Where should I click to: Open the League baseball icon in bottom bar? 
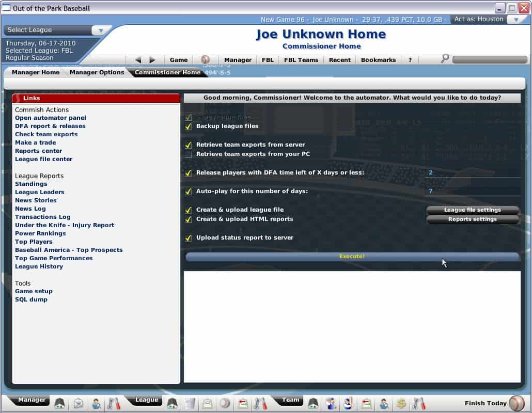(x=225, y=403)
